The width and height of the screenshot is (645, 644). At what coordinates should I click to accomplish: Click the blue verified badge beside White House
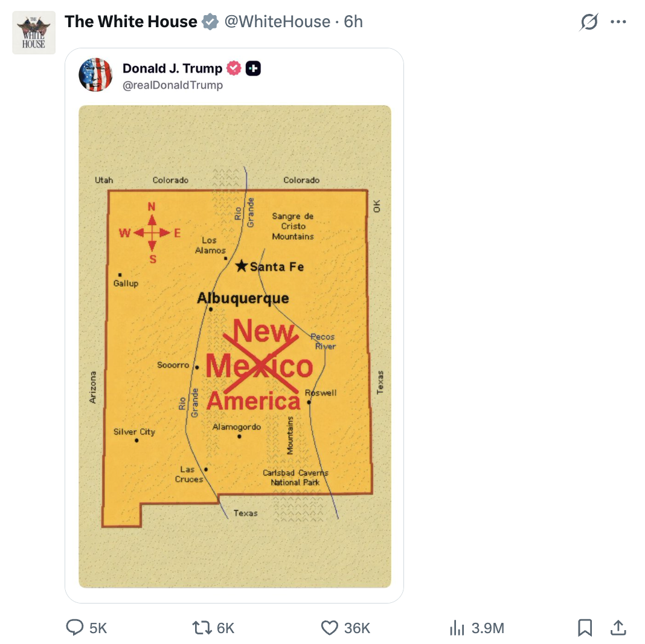click(210, 22)
